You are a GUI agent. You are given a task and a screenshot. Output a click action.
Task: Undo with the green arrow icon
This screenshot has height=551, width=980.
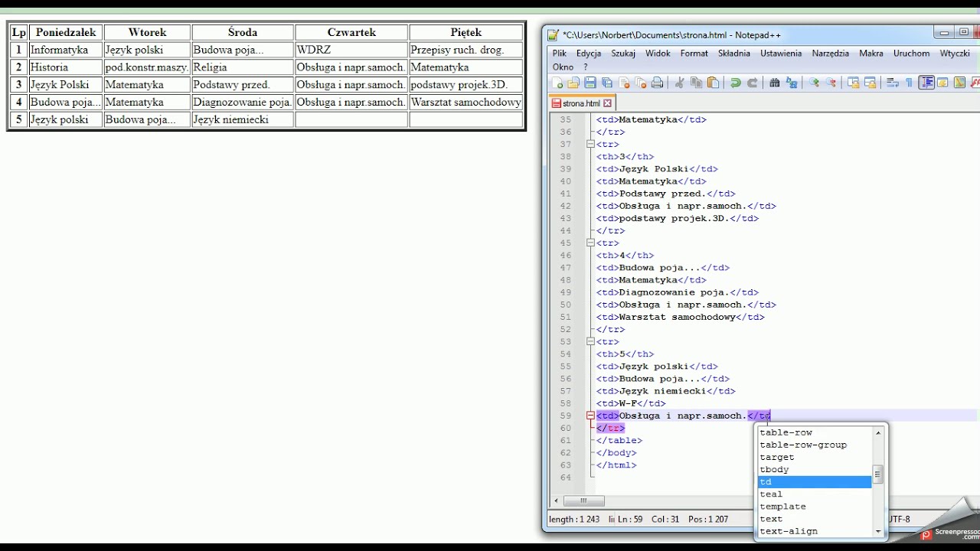coord(736,83)
